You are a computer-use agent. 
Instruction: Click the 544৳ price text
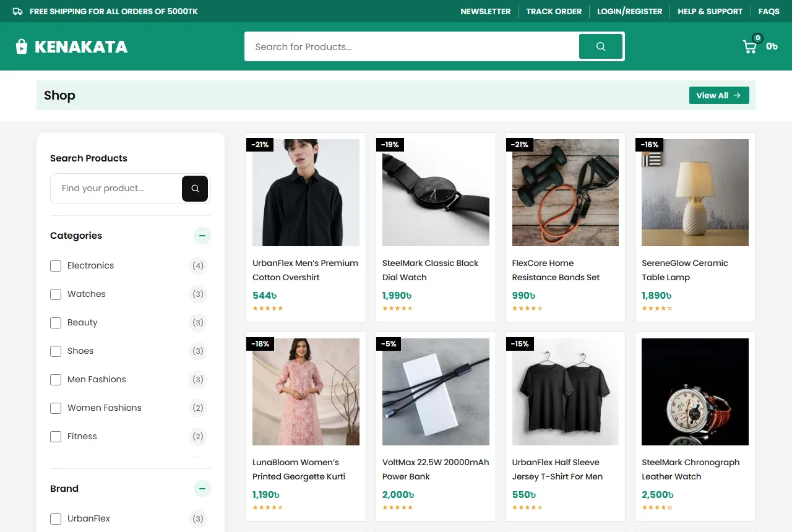[265, 296]
